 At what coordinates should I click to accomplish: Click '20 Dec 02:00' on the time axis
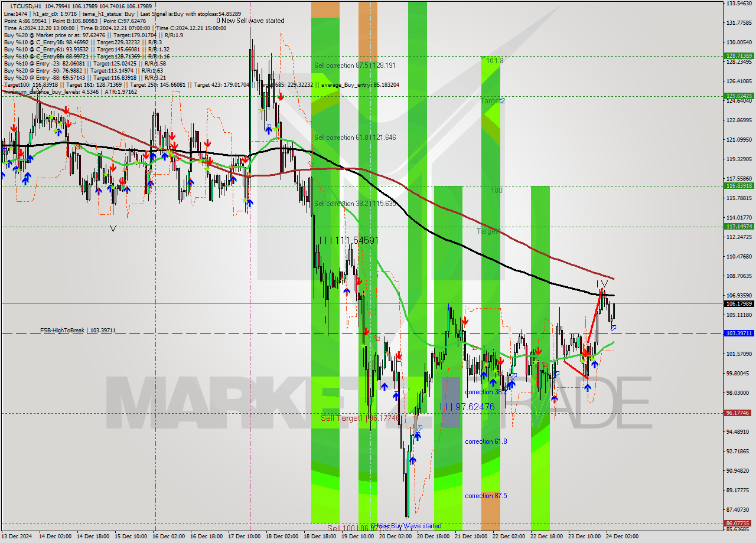(x=395, y=536)
